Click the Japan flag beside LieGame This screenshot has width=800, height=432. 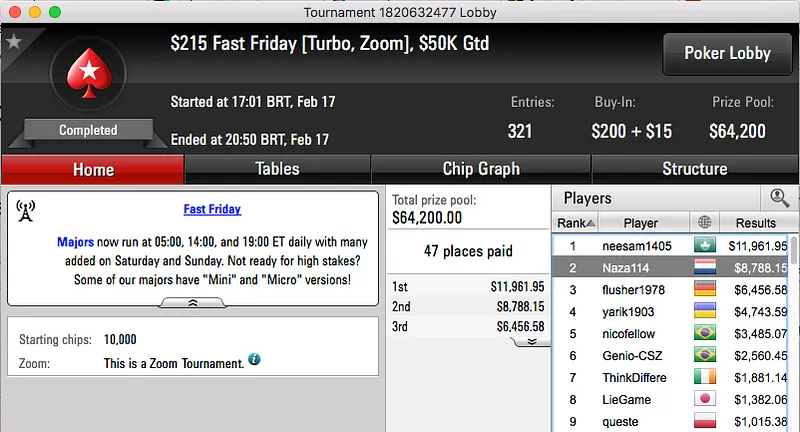coord(704,399)
